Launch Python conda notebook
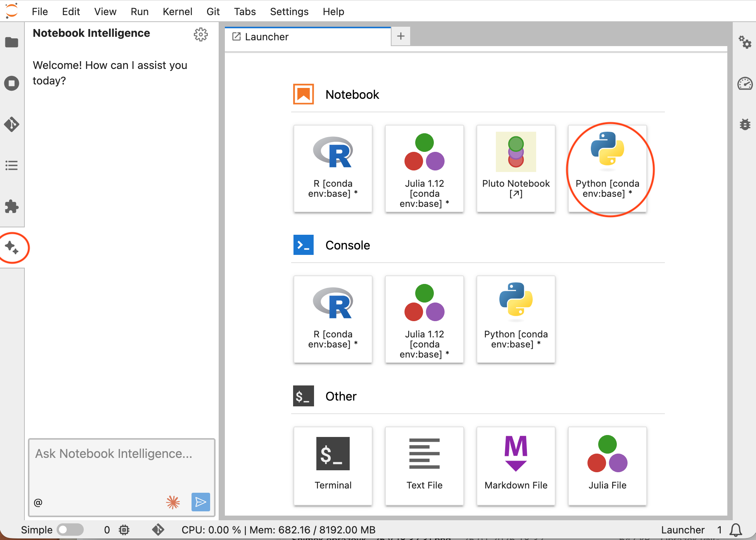 click(607, 169)
